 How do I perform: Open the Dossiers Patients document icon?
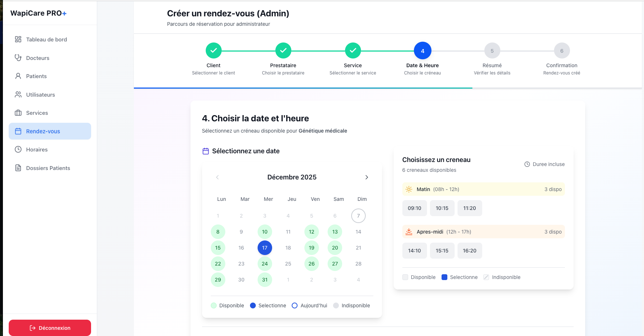pos(18,168)
